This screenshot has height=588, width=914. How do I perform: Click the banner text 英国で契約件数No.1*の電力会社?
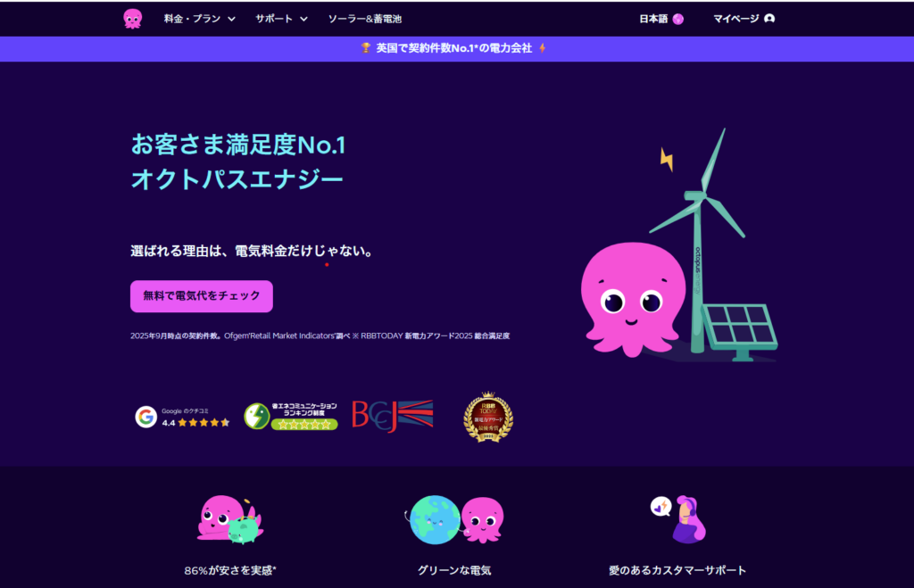point(453,48)
